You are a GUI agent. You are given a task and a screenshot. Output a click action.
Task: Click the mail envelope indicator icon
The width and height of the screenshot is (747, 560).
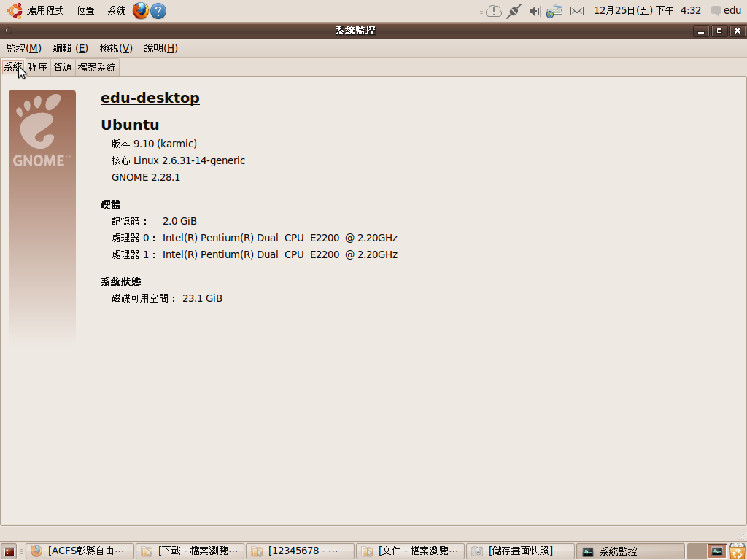(x=577, y=11)
